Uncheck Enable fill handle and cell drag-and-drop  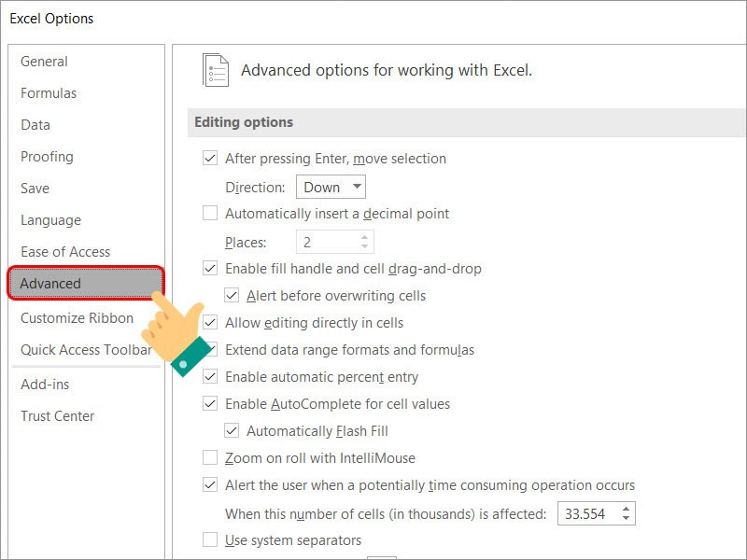210,269
